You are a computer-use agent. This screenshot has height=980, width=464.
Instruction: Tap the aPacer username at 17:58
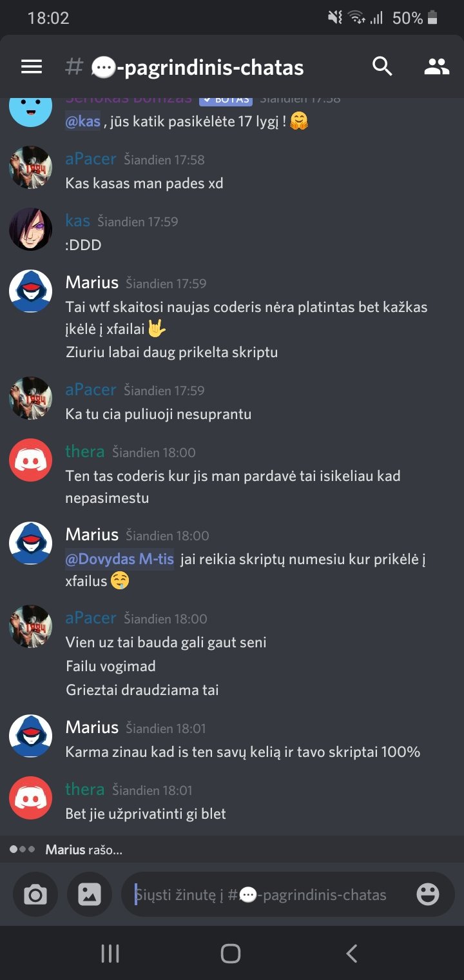[x=91, y=159]
